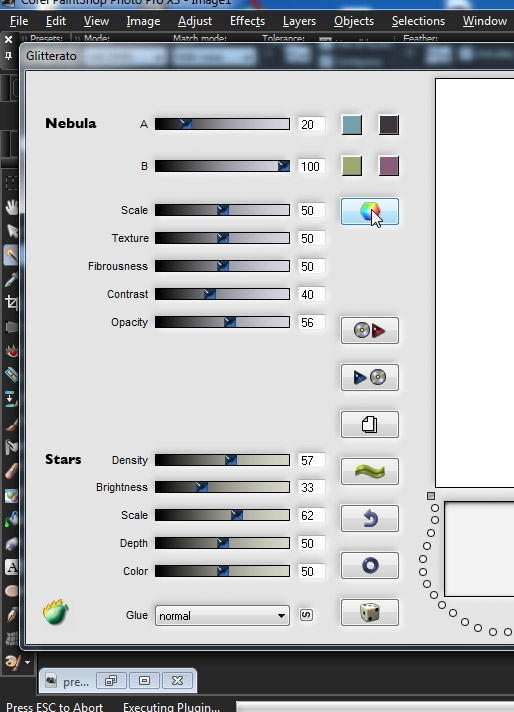Open the Glue mode dropdown

222,616
